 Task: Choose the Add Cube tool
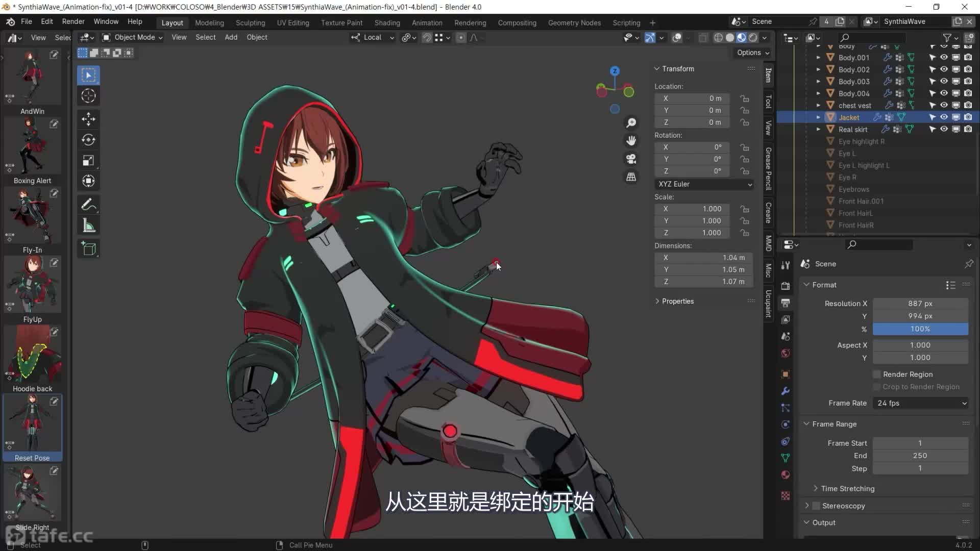(88, 249)
